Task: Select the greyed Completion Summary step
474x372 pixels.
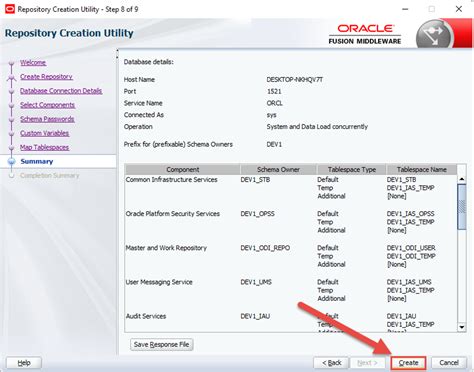Action: coord(49,176)
